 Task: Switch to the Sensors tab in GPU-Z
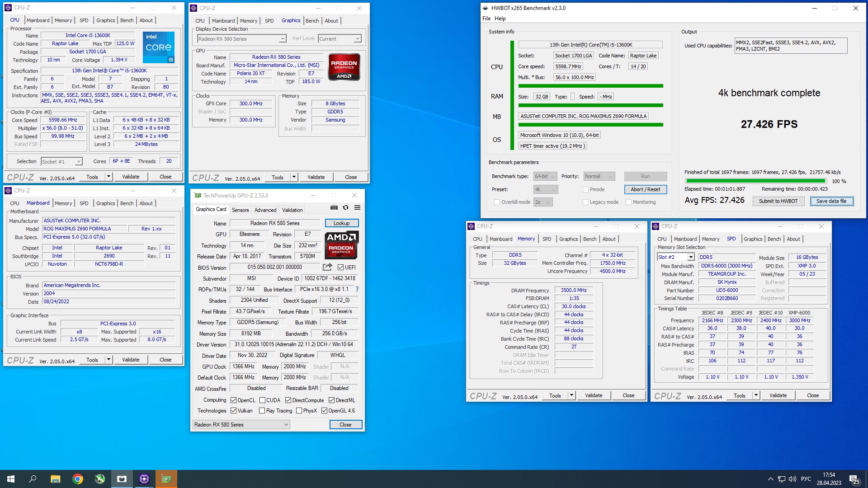pos(240,210)
